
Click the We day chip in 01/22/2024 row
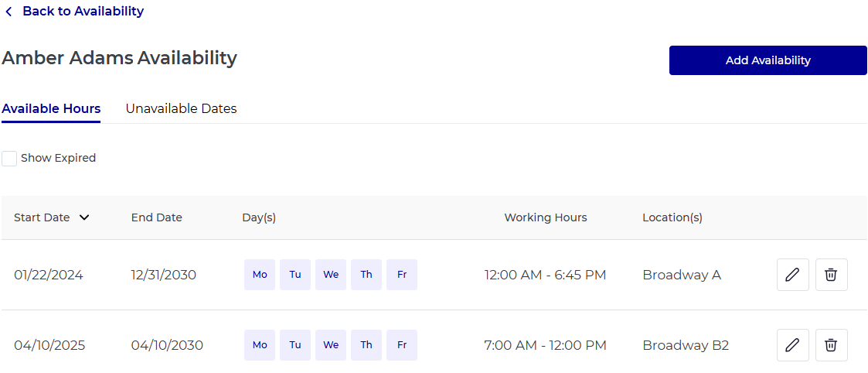click(x=331, y=275)
